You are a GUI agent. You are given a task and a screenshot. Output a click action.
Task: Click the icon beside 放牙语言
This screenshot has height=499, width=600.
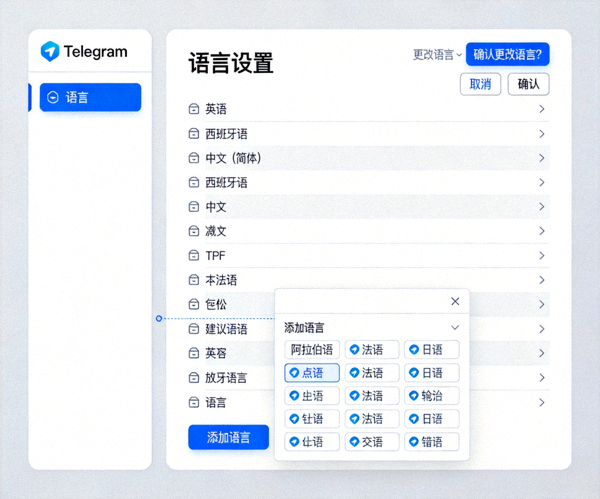[194, 378]
